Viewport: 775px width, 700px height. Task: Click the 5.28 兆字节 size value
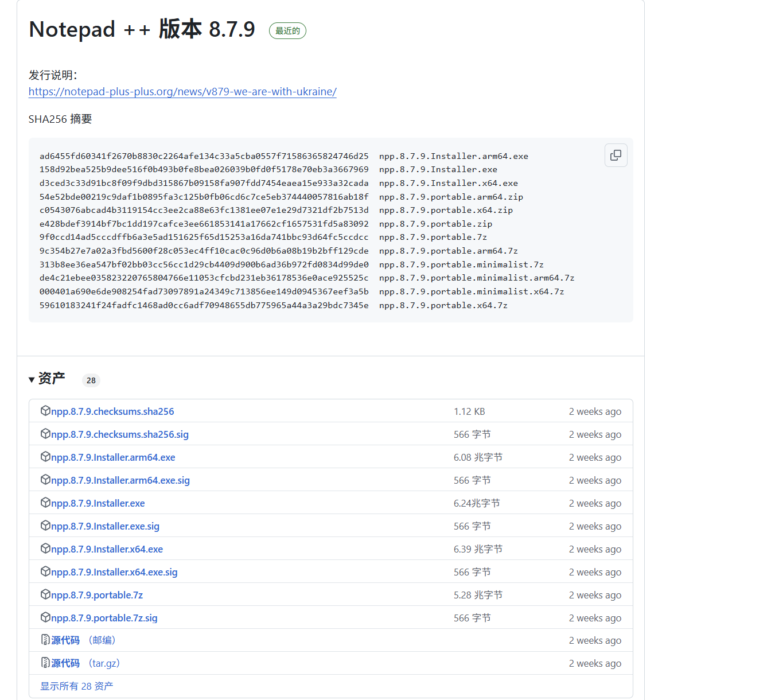click(x=478, y=595)
